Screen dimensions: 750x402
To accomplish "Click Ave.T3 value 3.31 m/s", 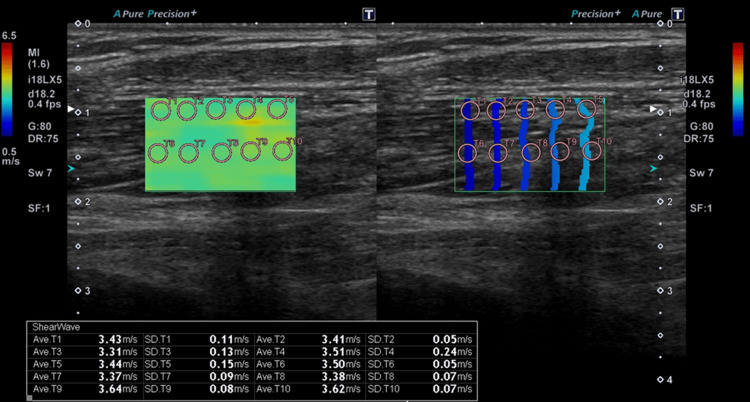I will (x=118, y=352).
